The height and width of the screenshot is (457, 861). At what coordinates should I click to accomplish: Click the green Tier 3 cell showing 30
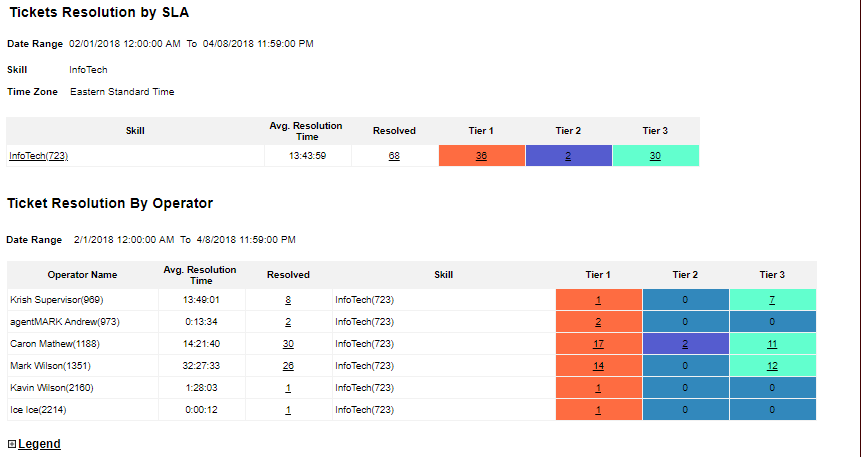pos(655,156)
